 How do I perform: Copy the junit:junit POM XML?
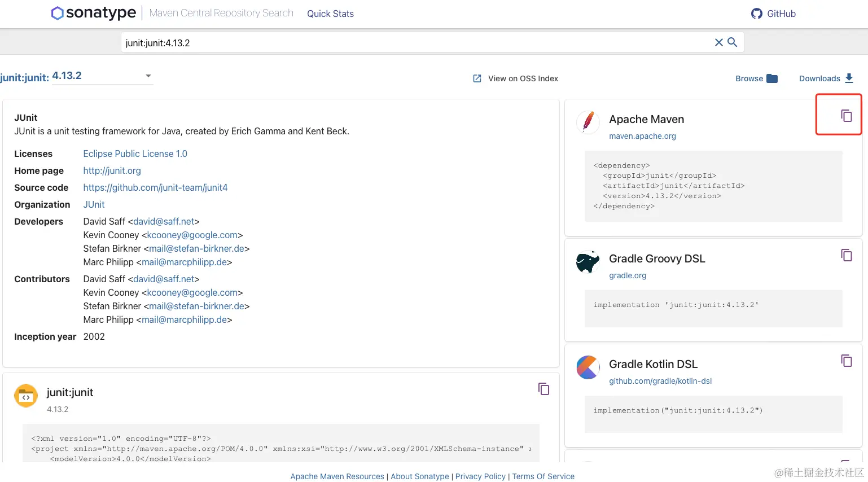pyautogui.click(x=543, y=389)
